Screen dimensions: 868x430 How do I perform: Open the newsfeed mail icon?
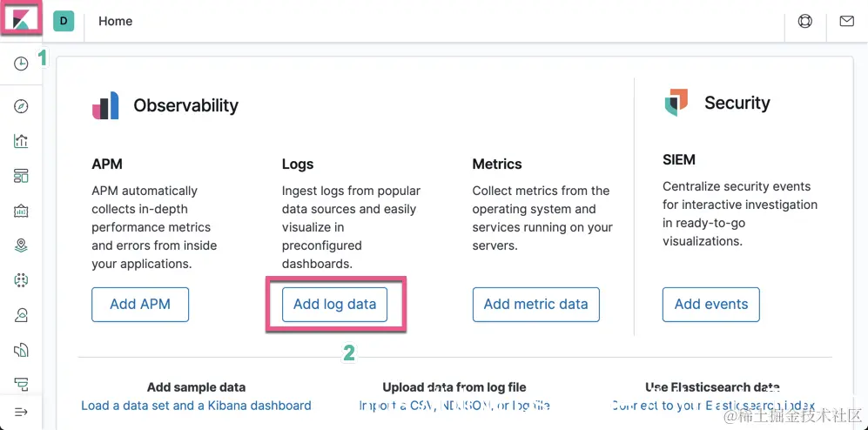coord(846,21)
